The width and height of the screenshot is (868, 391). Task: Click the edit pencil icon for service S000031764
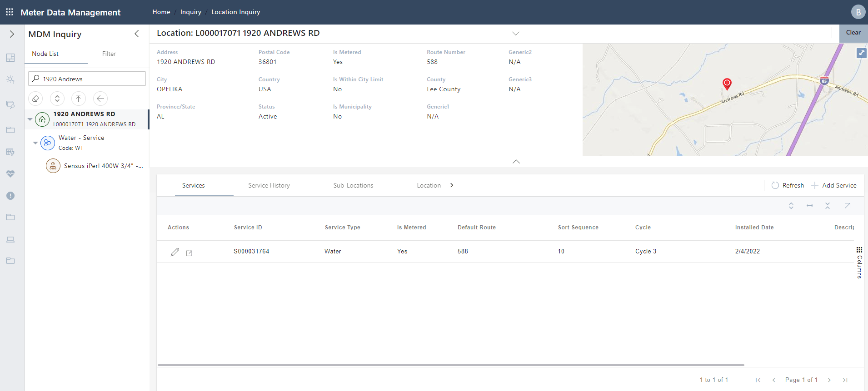click(x=175, y=252)
